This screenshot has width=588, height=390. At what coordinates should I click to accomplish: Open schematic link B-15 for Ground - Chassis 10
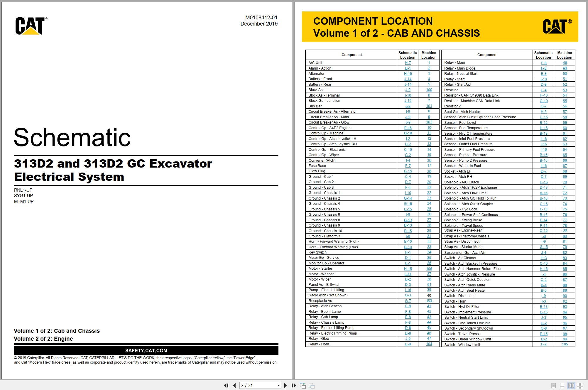click(x=408, y=231)
